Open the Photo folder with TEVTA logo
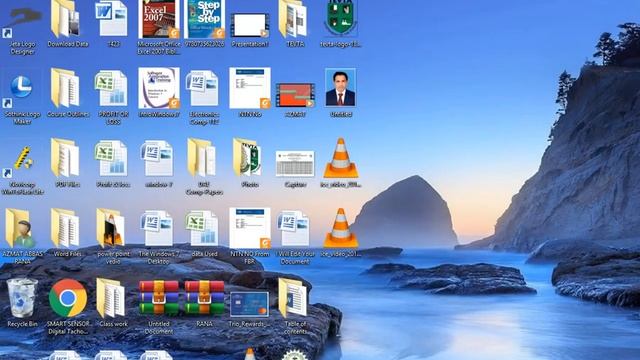The width and height of the screenshot is (640, 360). (250, 163)
